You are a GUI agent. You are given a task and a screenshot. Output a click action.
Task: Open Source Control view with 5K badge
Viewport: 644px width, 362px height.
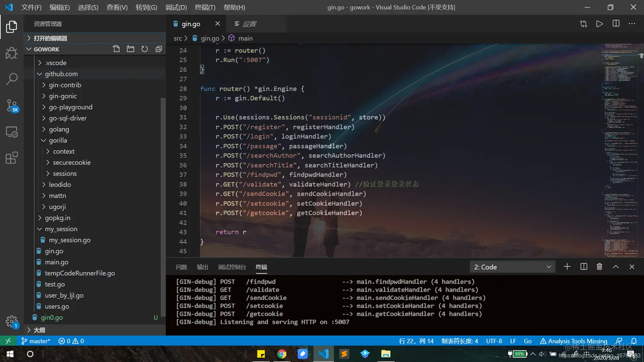[11, 106]
